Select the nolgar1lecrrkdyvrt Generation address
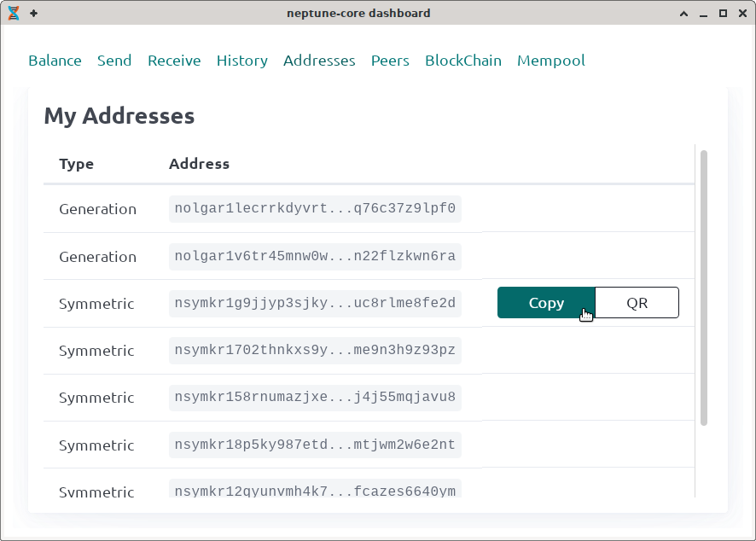The image size is (756, 541). (315, 209)
